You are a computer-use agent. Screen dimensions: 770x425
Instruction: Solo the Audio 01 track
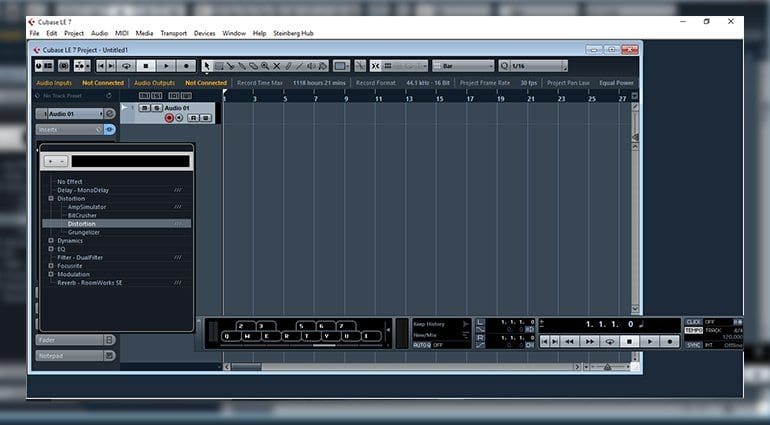156,108
